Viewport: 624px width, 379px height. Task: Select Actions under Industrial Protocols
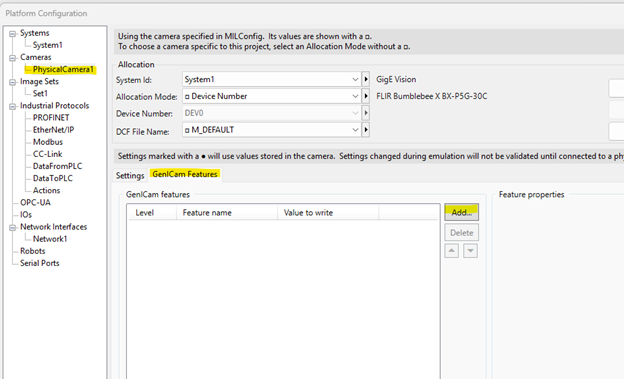pos(47,190)
